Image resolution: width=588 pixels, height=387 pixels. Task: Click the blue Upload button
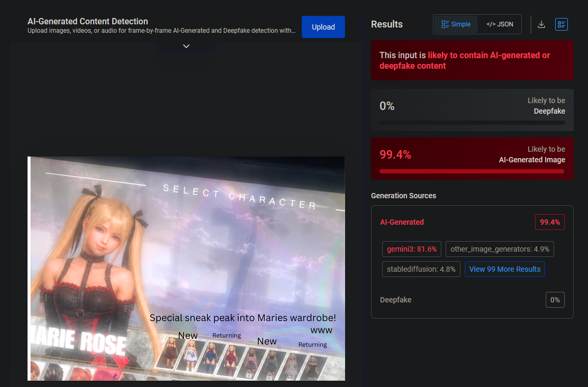pyautogui.click(x=323, y=27)
